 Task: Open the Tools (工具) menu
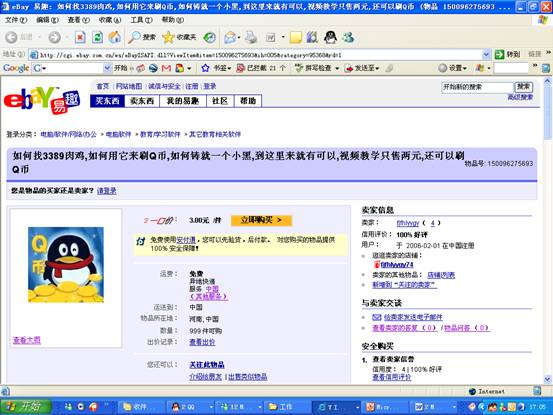click(141, 20)
